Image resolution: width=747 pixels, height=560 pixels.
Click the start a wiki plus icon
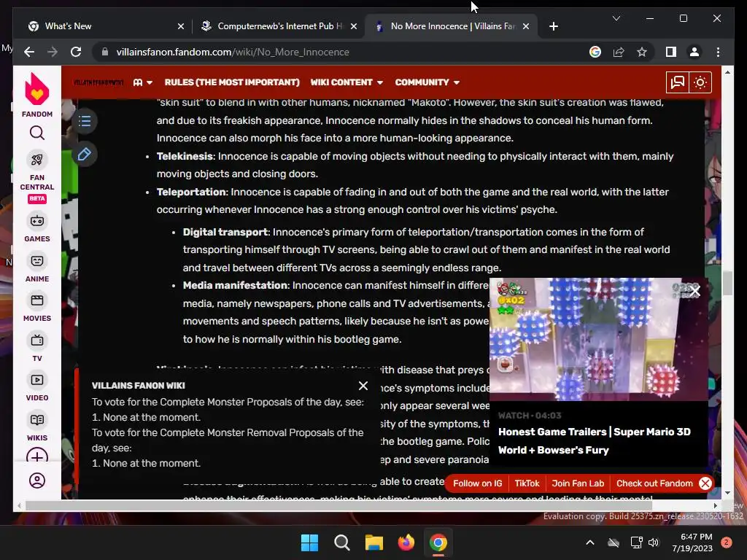tap(37, 456)
